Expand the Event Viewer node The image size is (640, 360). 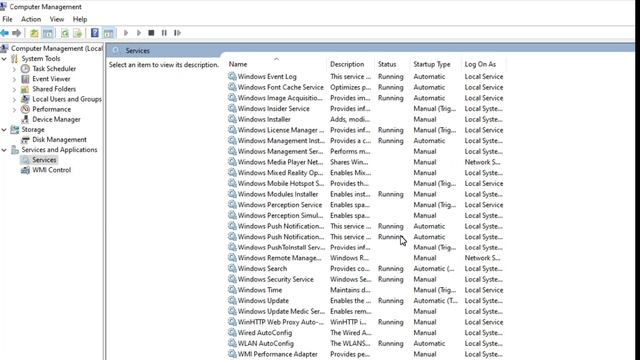pyautogui.click(x=14, y=79)
